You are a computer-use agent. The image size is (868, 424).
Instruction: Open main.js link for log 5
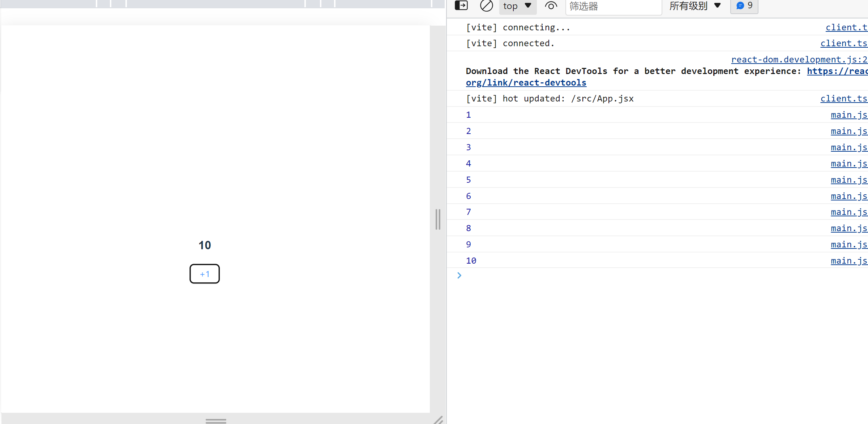[849, 180]
